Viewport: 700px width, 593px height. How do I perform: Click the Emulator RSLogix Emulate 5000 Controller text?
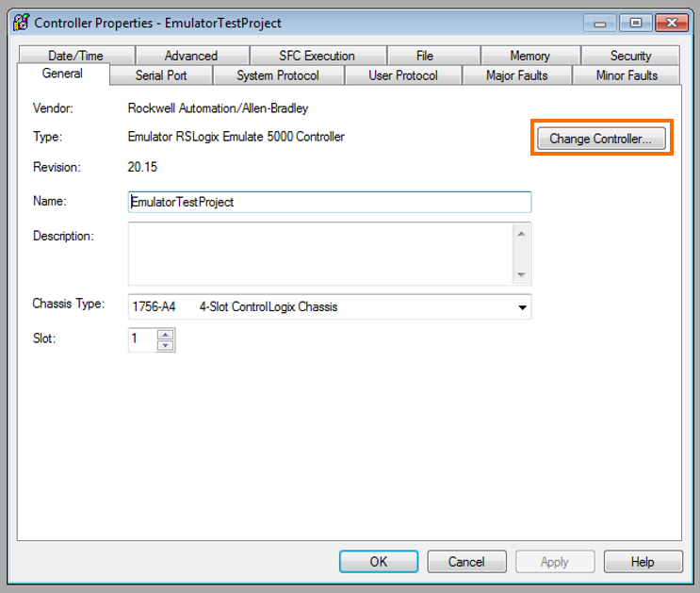236,137
